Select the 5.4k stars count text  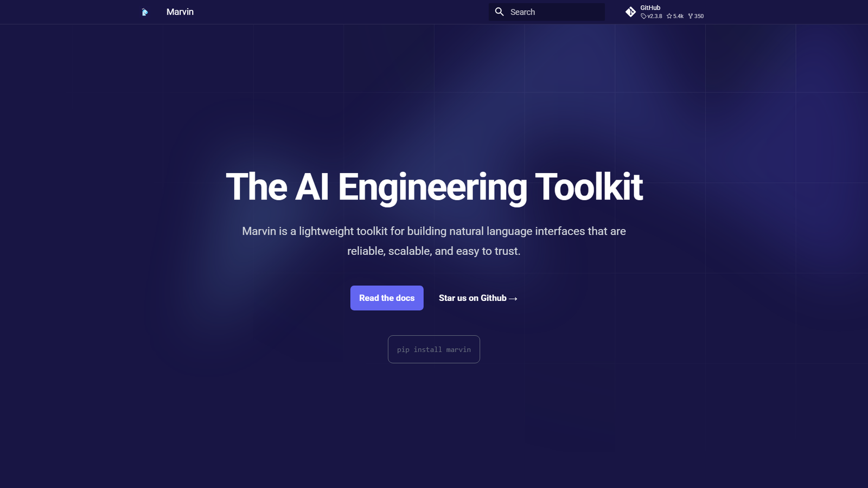point(678,16)
